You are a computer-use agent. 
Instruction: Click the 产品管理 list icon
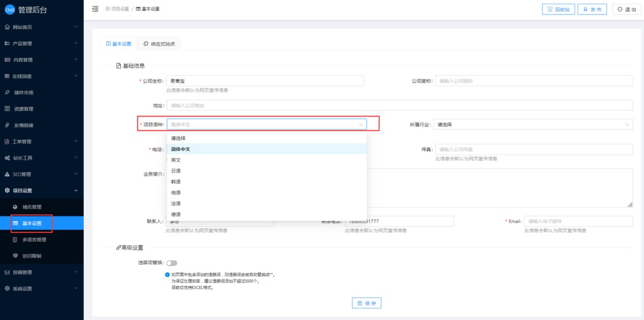[7, 43]
